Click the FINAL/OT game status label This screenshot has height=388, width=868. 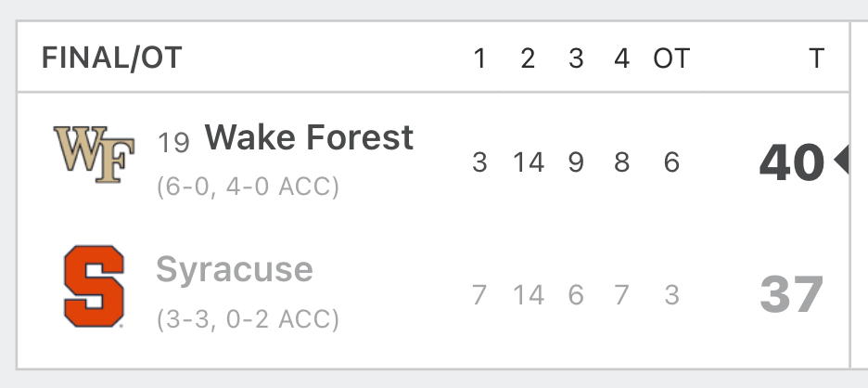tap(112, 58)
